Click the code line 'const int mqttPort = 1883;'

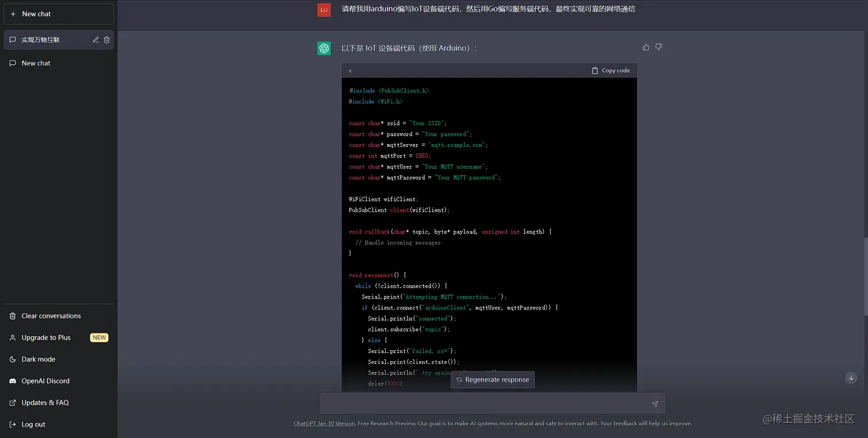[390, 156]
